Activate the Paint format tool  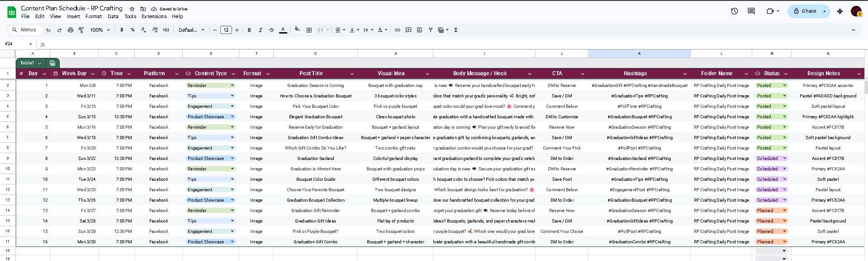point(81,30)
